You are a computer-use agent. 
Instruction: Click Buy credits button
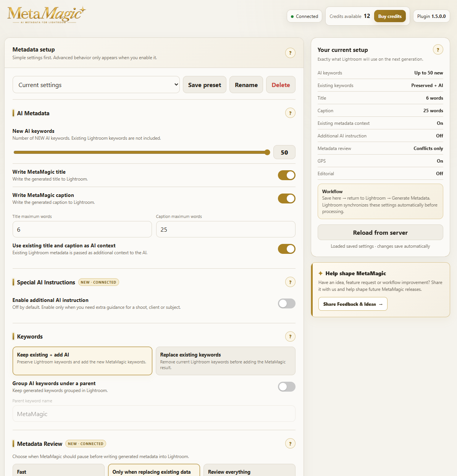tap(390, 16)
